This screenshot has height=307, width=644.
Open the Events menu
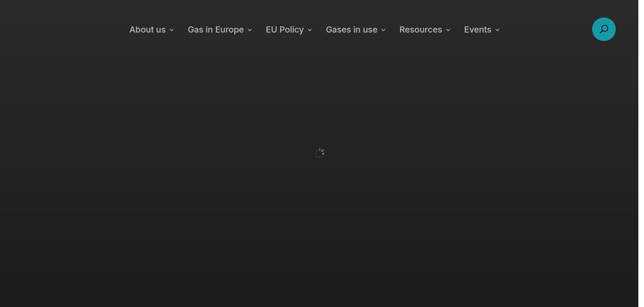click(x=482, y=30)
